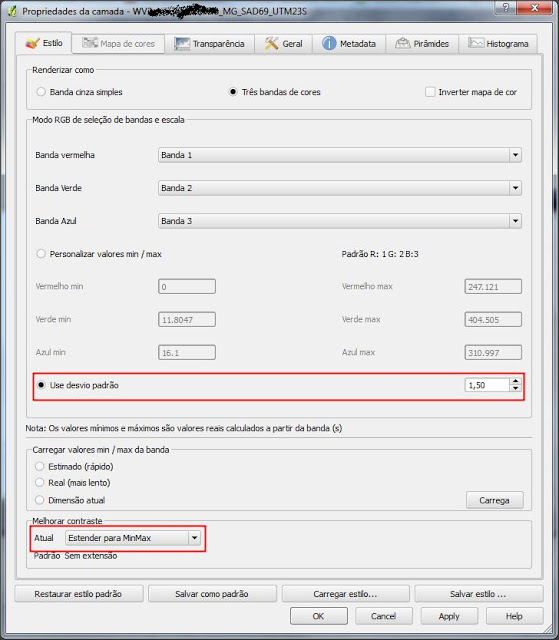
Task: Increase the standard deviation spinner value
Action: coord(516,381)
